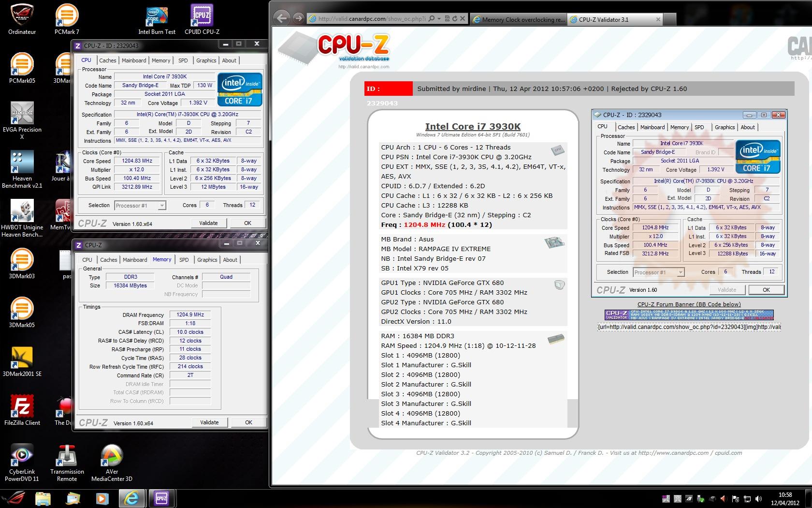Image resolution: width=812 pixels, height=508 pixels.
Task: Open Mainboard tab in top CPU-Z window
Action: point(134,60)
